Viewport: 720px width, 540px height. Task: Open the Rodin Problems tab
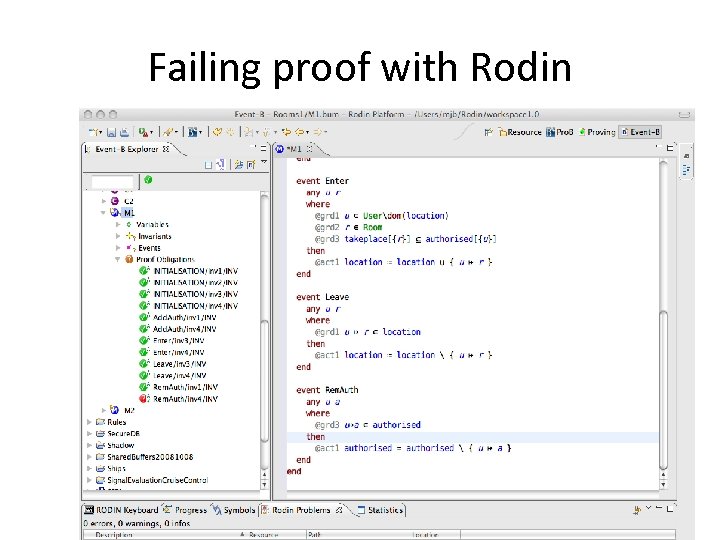(x=302, y=510)
